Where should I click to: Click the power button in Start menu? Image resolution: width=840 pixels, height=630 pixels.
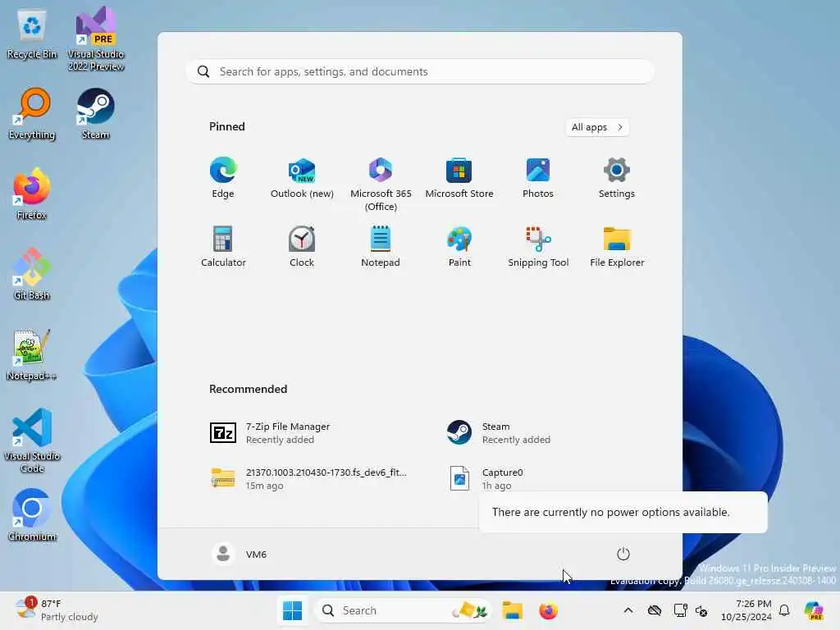coord(623,554)
